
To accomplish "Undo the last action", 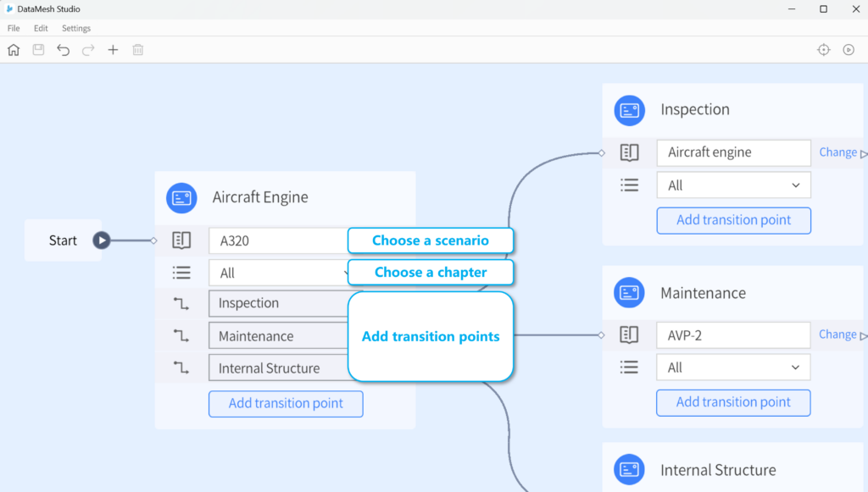I will pyautogui.click(x=63, y=50).
